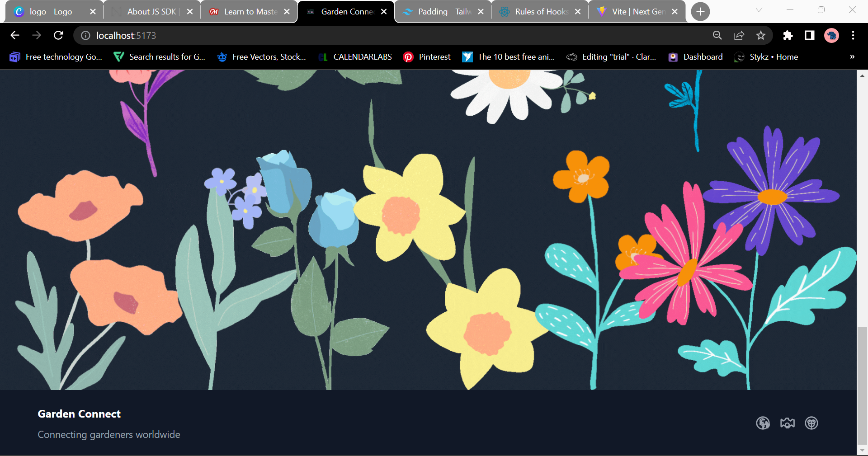Click the rightmost circular social icon in footer
868x456 pixels.
pyautogui.click(x=811, y=423)
